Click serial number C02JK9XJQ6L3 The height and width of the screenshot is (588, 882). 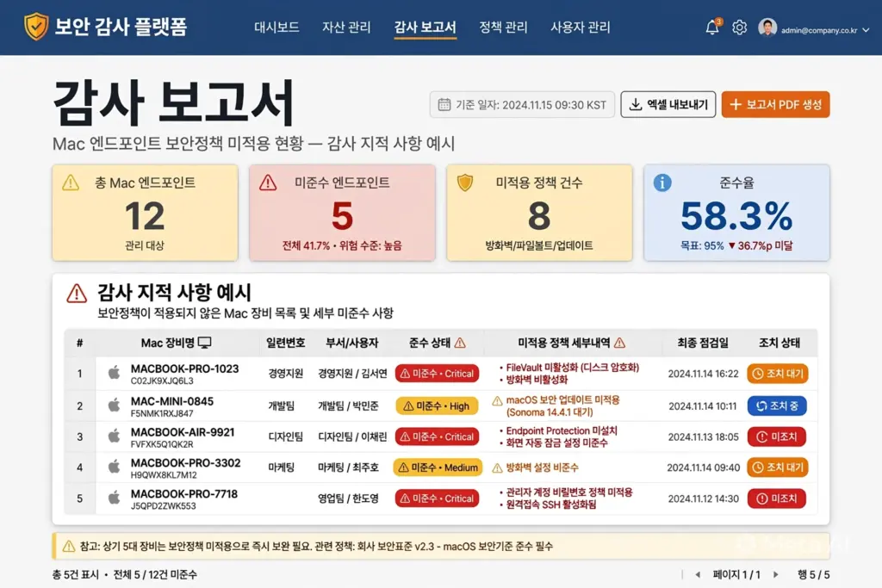click(x=162, y=381)
